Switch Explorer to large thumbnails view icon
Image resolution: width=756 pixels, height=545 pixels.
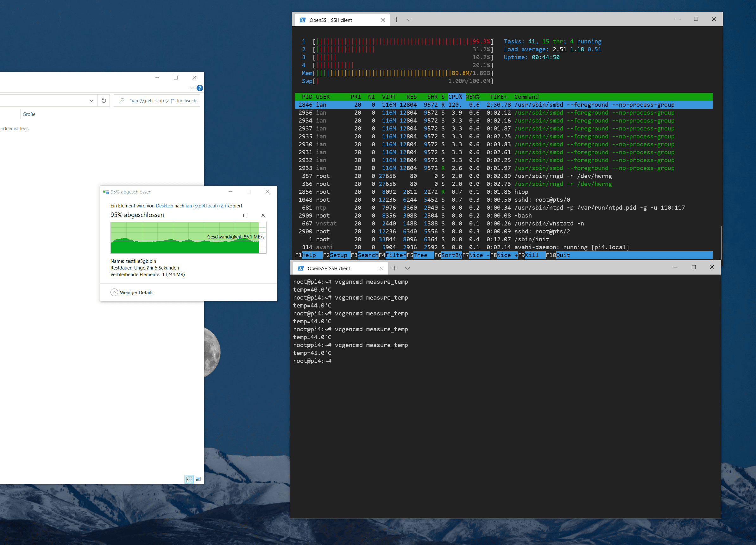(198, 479)
